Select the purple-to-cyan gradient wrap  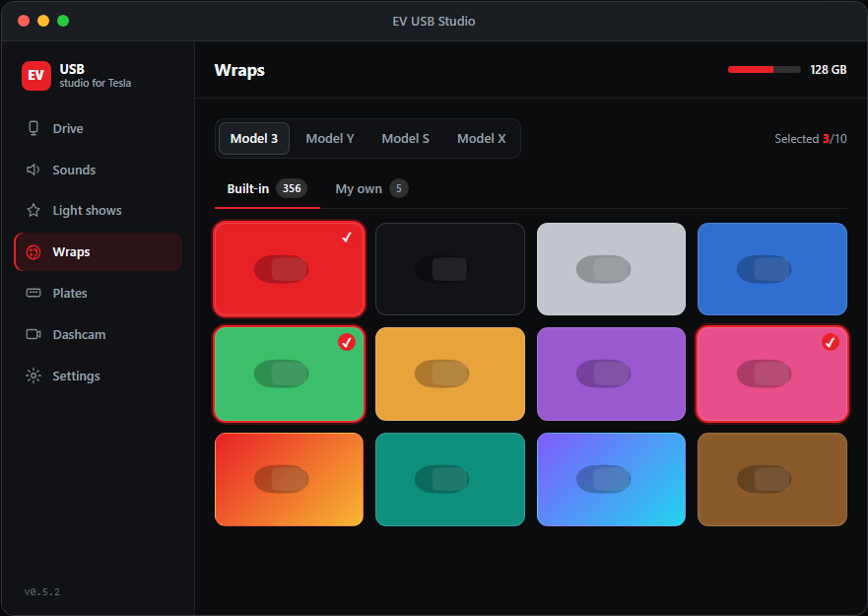[611, 479]
